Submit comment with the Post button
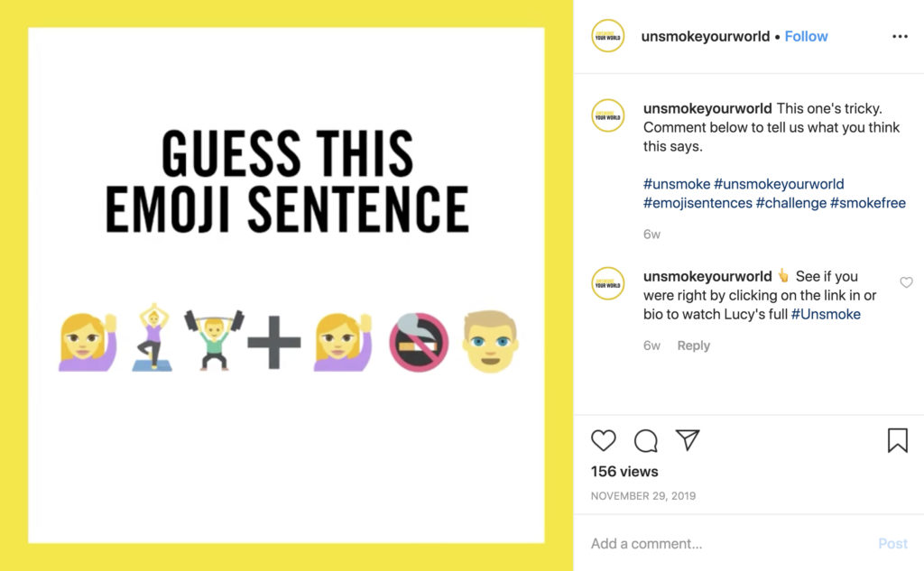 (892, 543)
